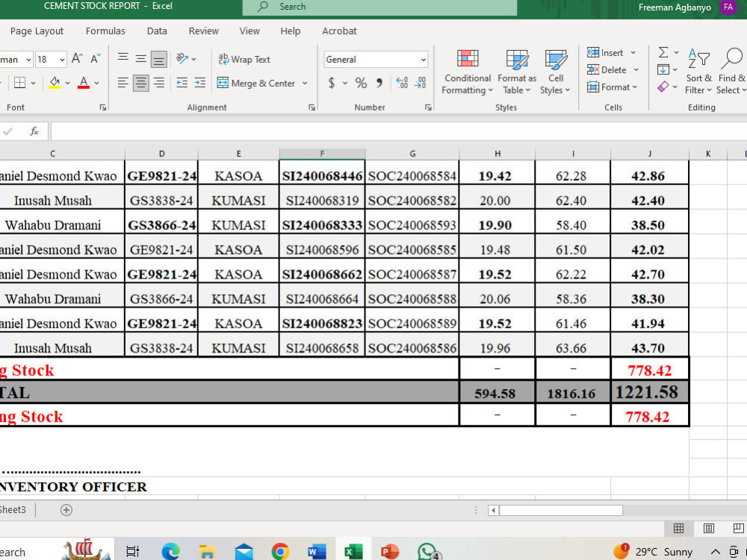Toggle center horizontal alignment
The image size is (747, 560).
[x=140, y=83]
